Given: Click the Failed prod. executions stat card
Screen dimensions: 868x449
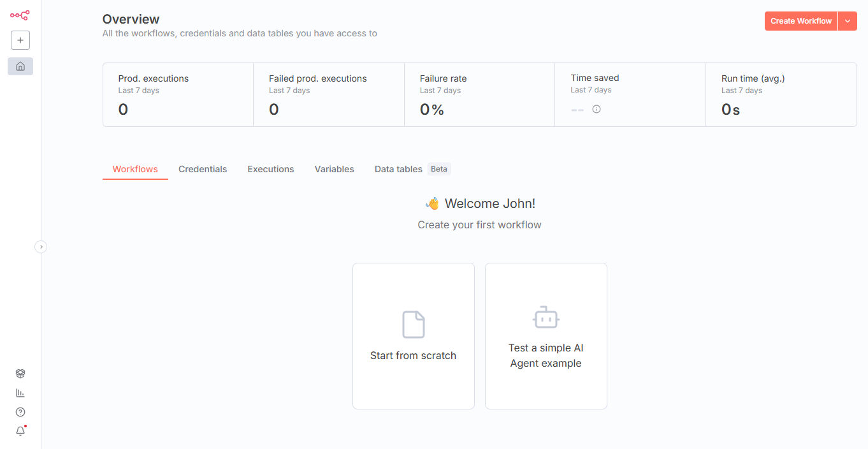Looking at the screenshot, I should click(328, 94).
